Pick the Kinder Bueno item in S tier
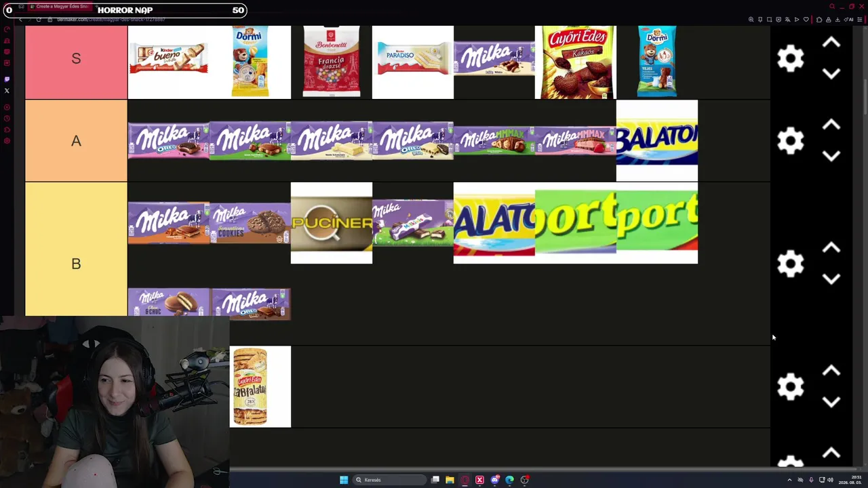 coord(168,59)
